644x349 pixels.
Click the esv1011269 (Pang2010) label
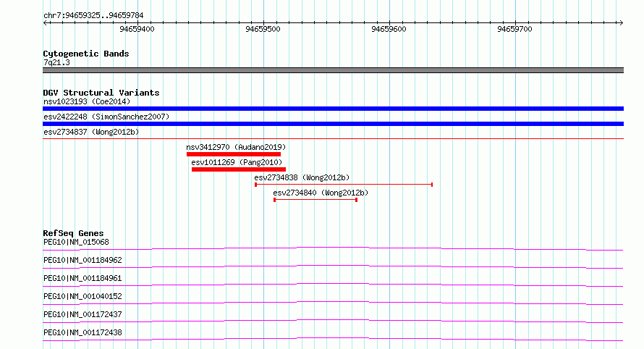point(237,162)
